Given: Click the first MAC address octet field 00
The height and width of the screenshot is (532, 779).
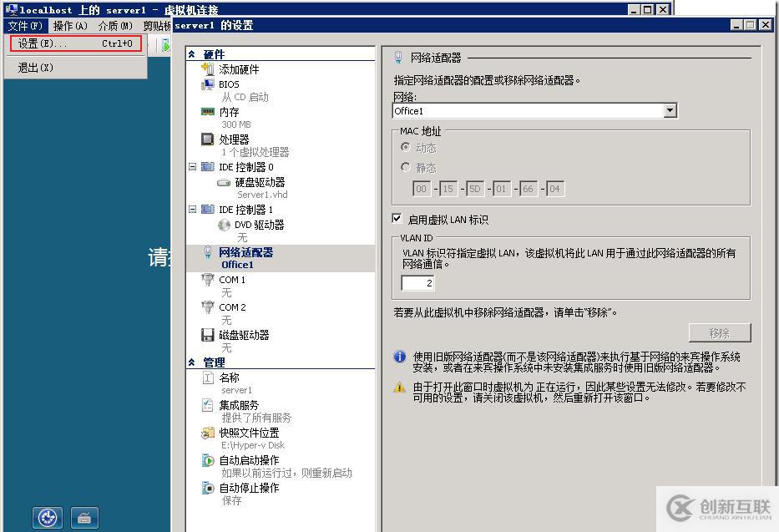Looking at the screenshot, I should [422, 189].
